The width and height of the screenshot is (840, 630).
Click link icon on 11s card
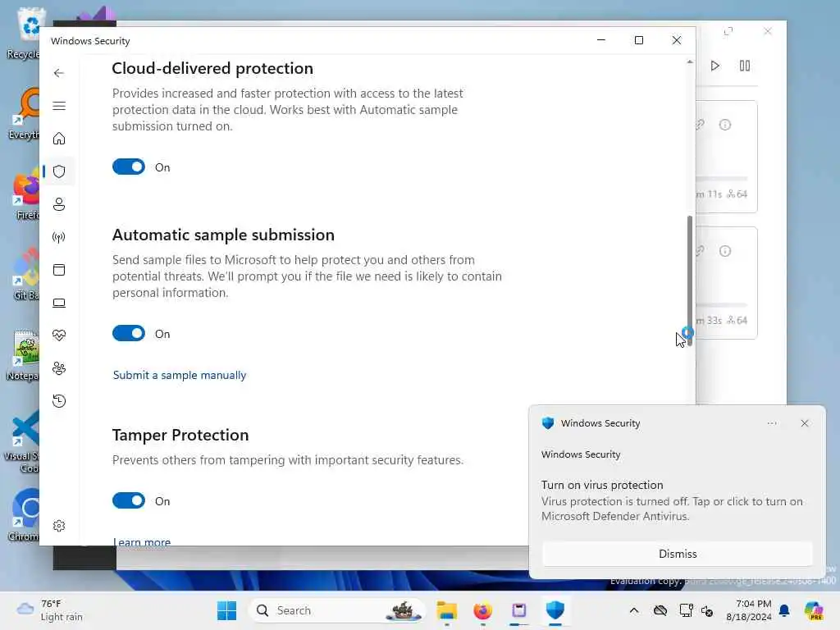(x=701, y=125)
